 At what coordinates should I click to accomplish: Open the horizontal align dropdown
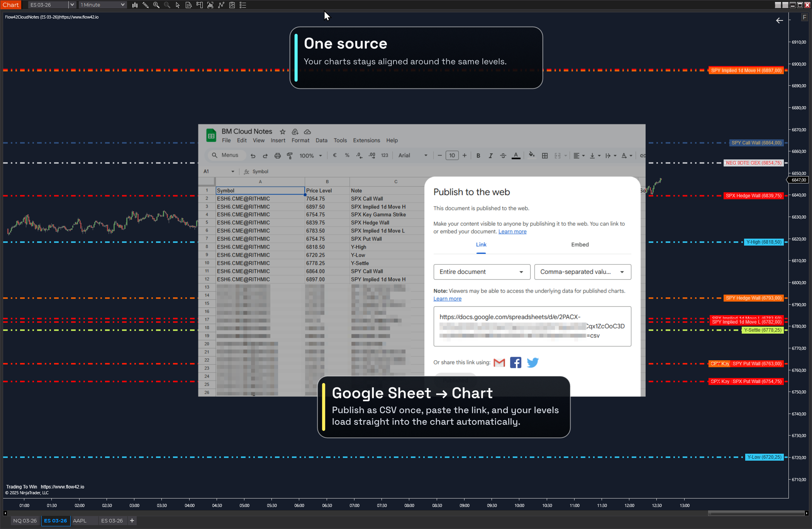[579, 156]
